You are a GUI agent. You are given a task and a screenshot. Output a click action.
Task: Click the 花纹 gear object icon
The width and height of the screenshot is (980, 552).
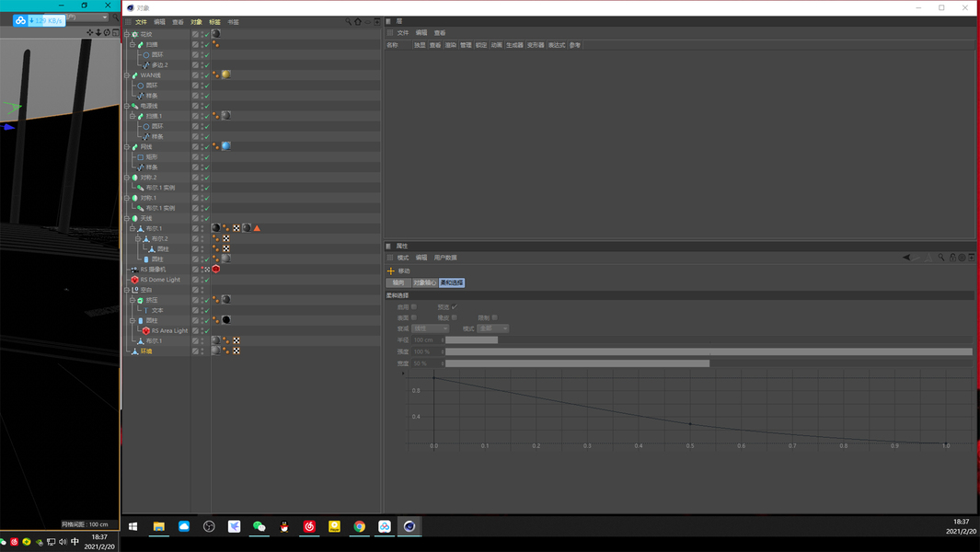pos(135,34)
